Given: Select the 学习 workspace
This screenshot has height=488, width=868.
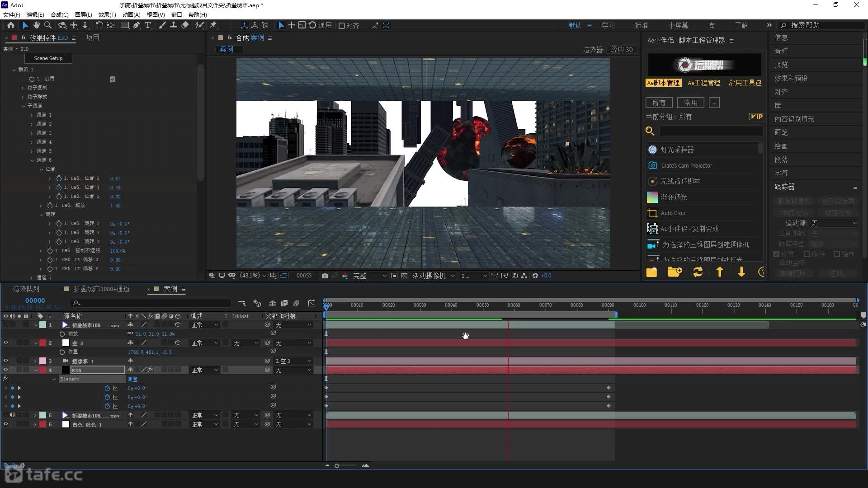Looking at the screenshot, I should pos(608,25).
